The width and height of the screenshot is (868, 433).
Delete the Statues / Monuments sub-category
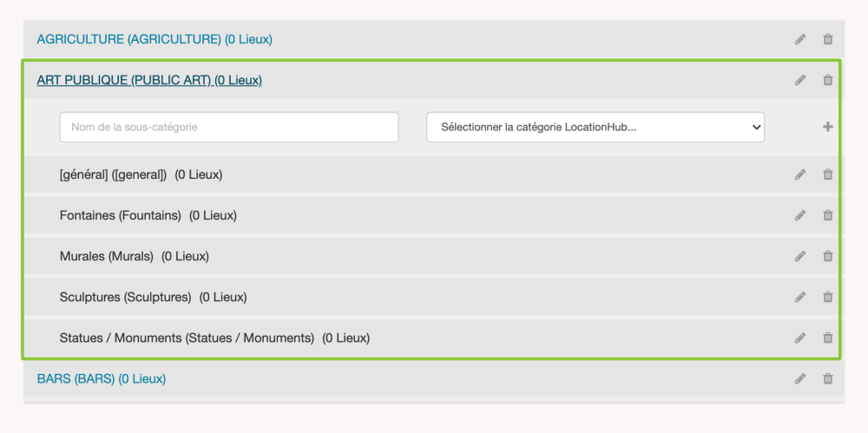coord(827,338)
